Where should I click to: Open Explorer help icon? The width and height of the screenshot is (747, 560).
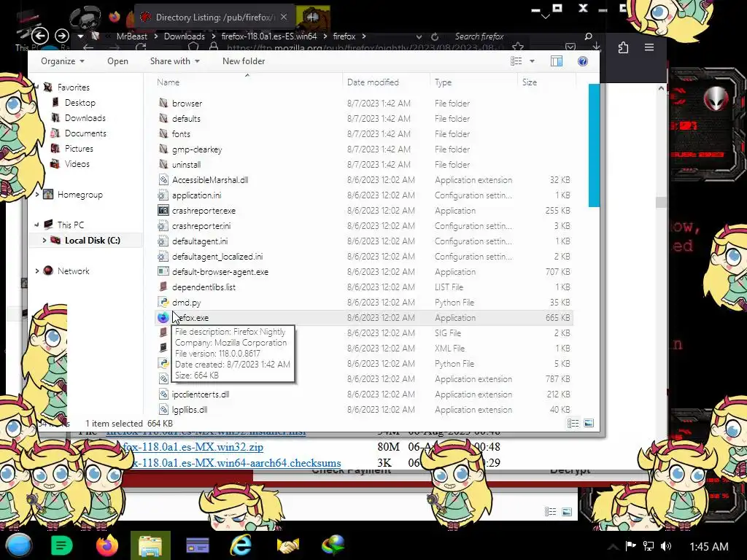tap(582, 61)
